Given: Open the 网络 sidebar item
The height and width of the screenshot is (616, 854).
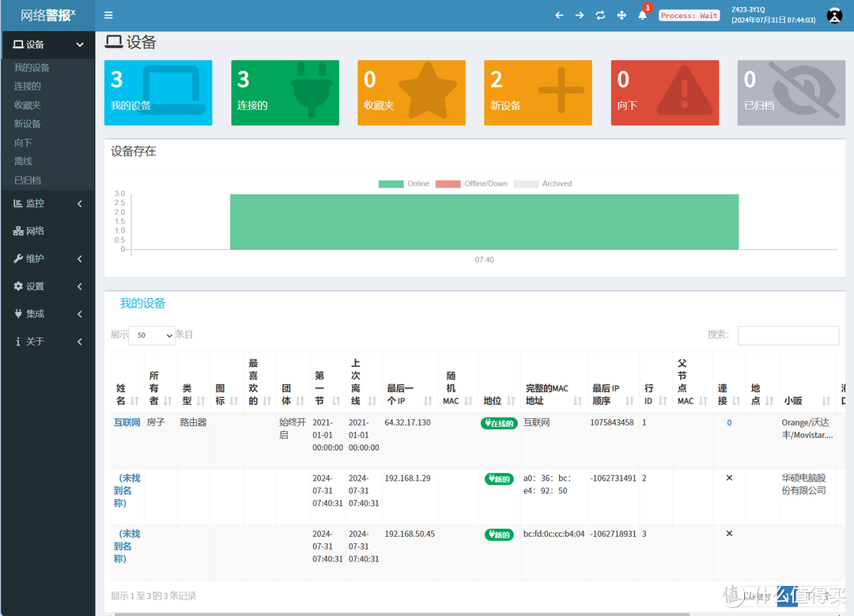Looking at the screenshot, I should point(35,231).
